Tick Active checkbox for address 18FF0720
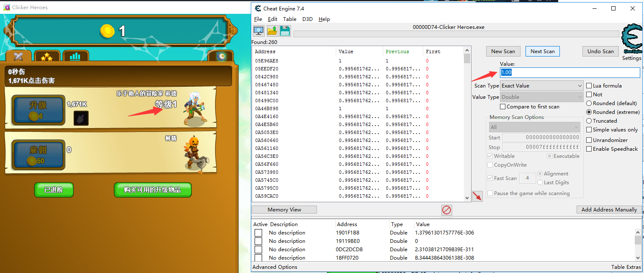 click(258, 258)
